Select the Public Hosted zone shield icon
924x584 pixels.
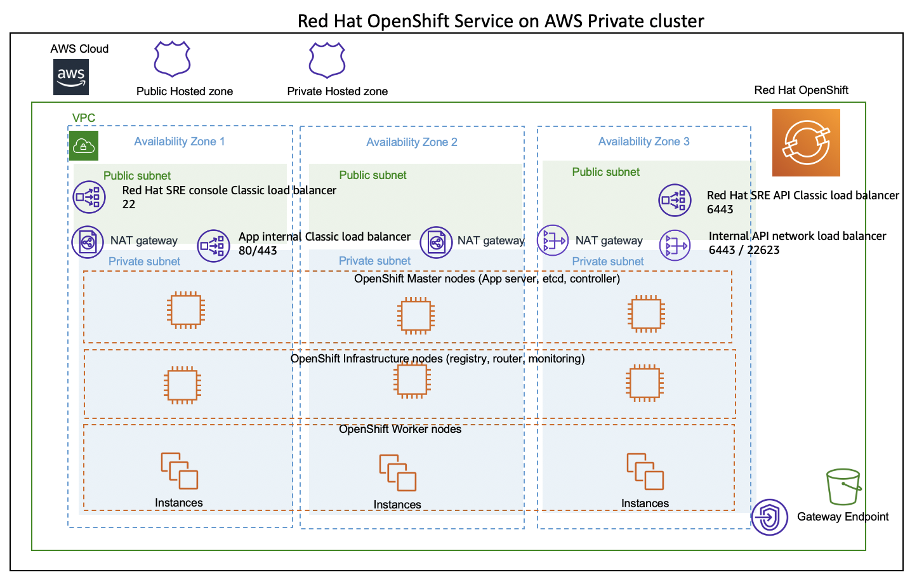(x=173, y=59)
